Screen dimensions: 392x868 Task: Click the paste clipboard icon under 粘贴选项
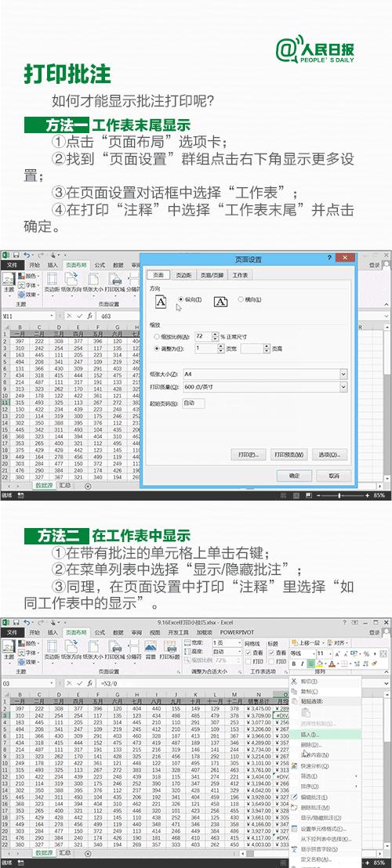(x=305, y=713)
